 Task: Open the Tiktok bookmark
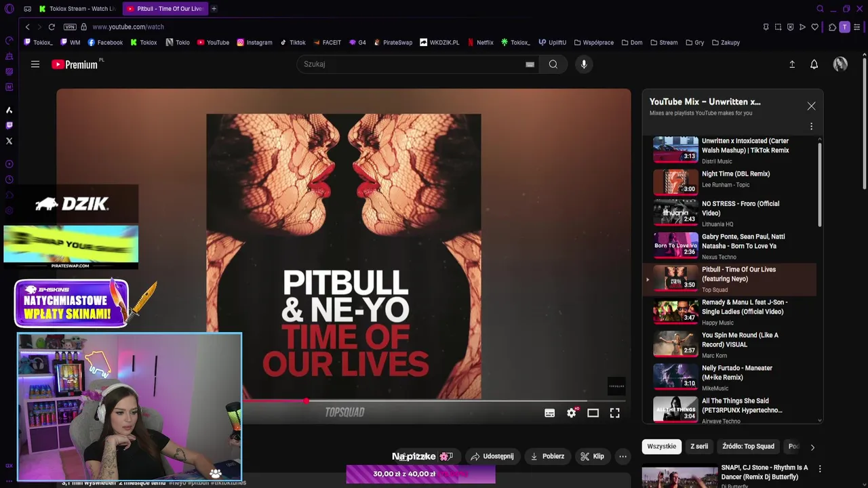coord(293,43)
